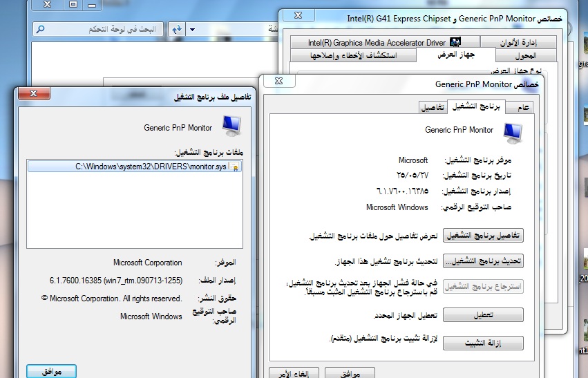
Task: Close the Generic PnP Monitor properties window
Action: 279,81
